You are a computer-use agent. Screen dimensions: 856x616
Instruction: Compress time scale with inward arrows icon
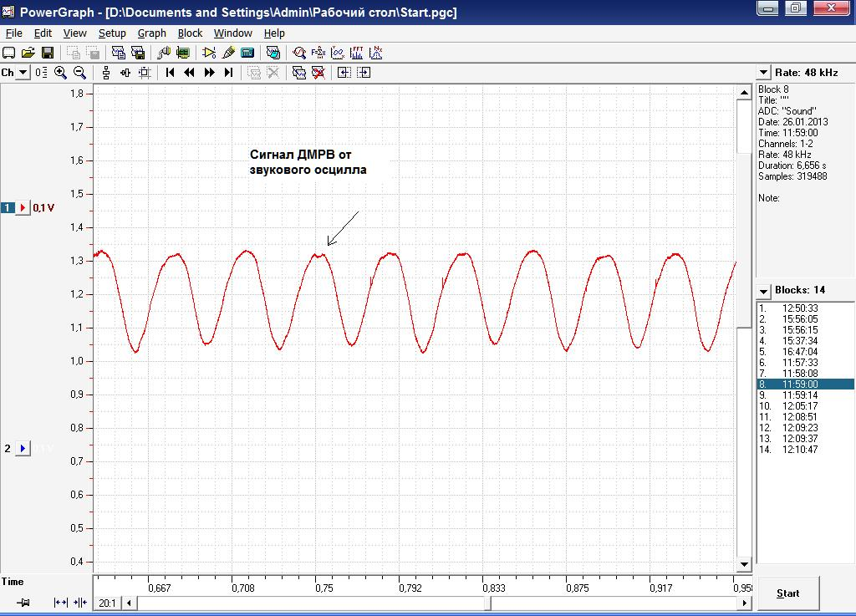point(79,603)
